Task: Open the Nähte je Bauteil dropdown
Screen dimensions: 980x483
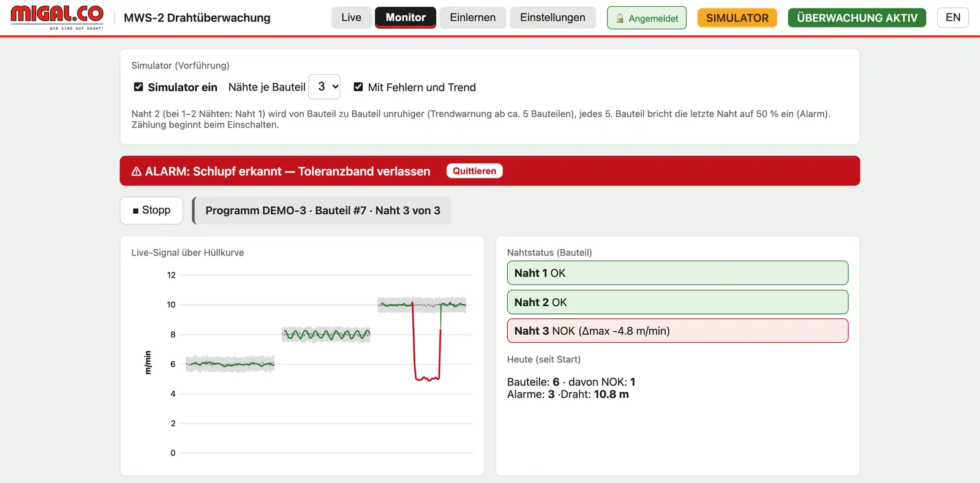Action: point(325,87)
